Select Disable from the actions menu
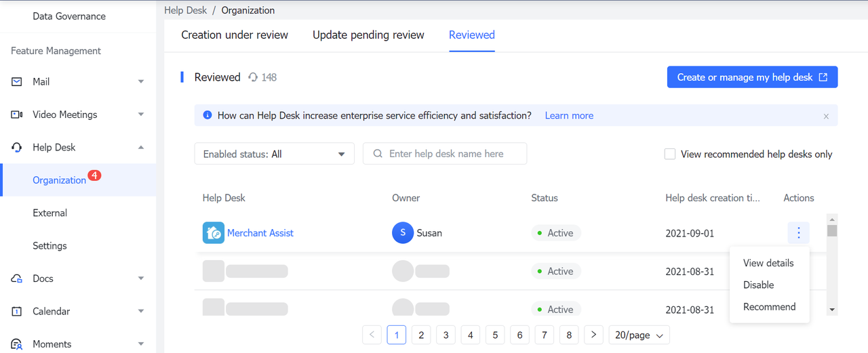Image resolution: width=868 pixels, height=353 pixels. [x=758, y=285]
